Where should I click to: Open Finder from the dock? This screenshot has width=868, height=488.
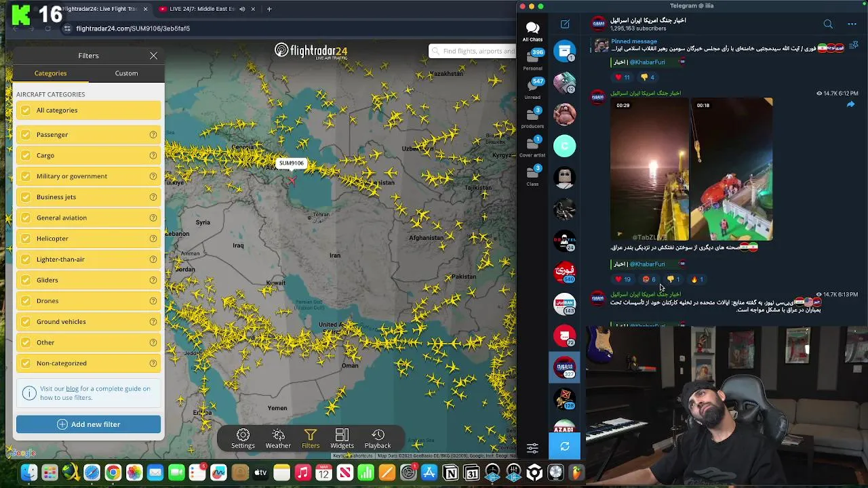[x=28, y=472]
